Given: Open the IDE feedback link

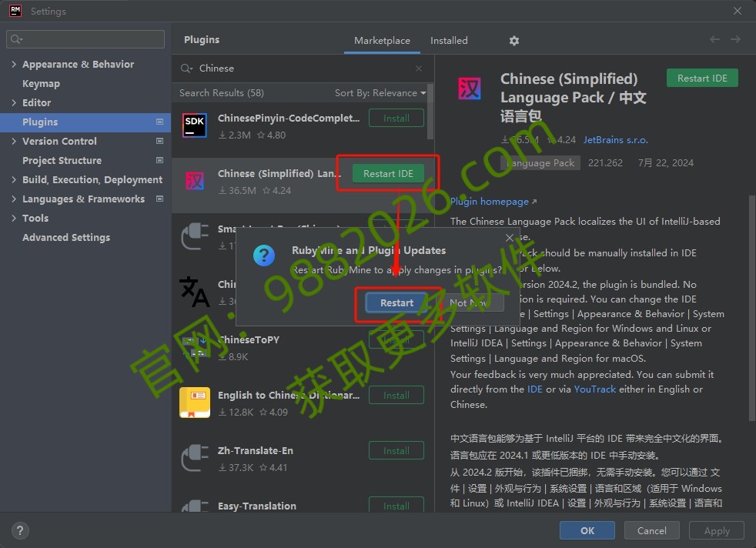Looking at the screenshot, I should tap(535, 389).
